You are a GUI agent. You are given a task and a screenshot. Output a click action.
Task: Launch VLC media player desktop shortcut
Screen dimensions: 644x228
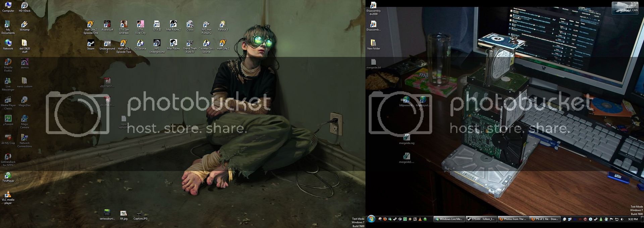pyautogui.click(x=8, y=198)
